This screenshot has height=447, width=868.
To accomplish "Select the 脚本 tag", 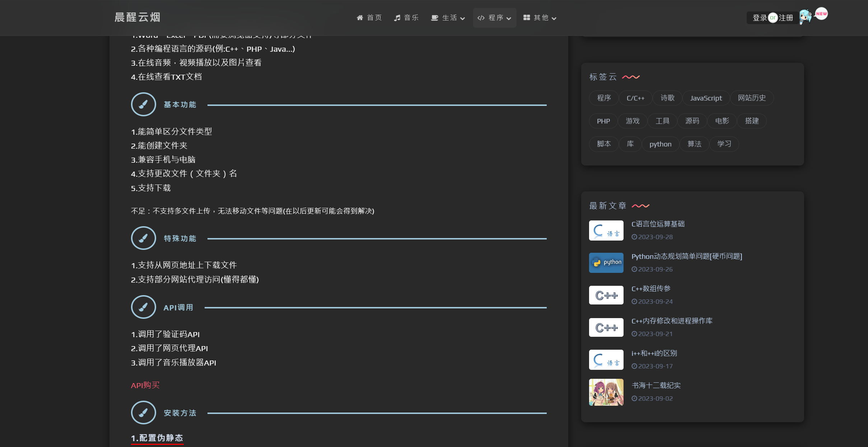I will point(604,144).
